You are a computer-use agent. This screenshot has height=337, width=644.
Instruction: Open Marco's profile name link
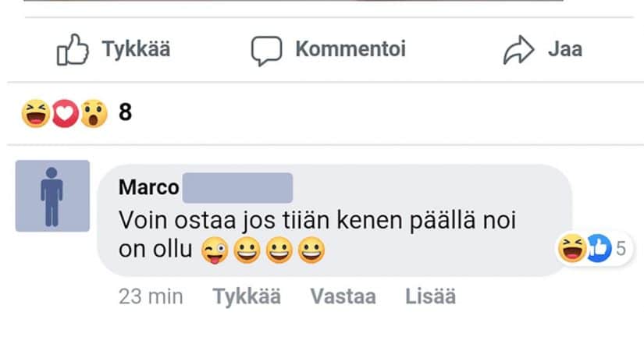pos(148,187)
